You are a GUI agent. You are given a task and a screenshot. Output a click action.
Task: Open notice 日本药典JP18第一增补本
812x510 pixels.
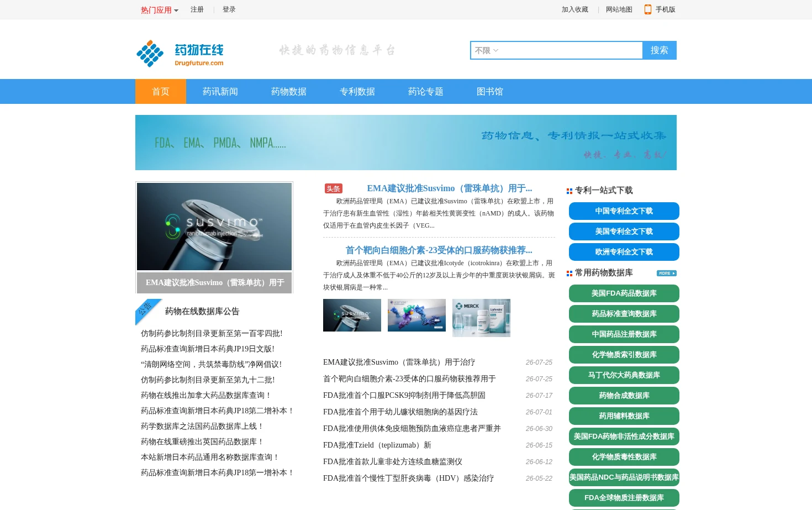[x=218, y=473]
